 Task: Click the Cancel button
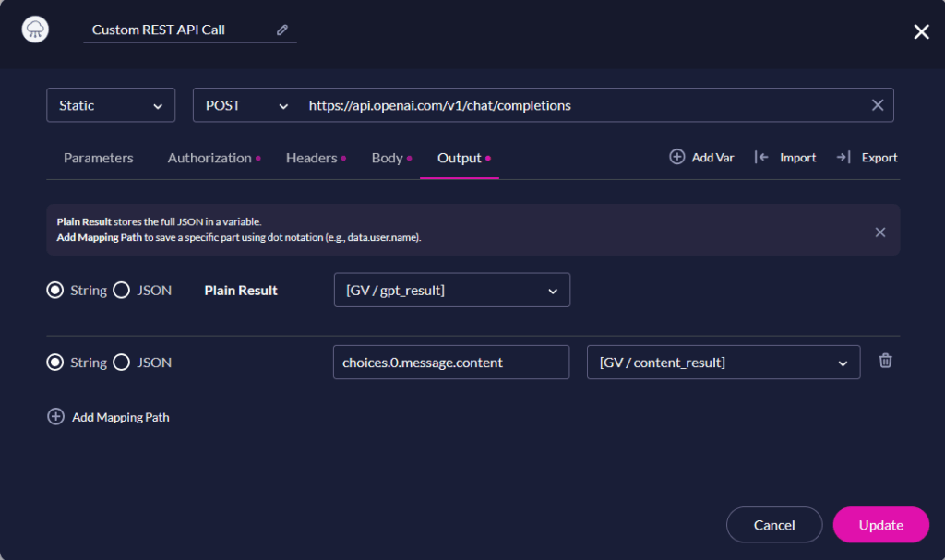click(774, 524)
